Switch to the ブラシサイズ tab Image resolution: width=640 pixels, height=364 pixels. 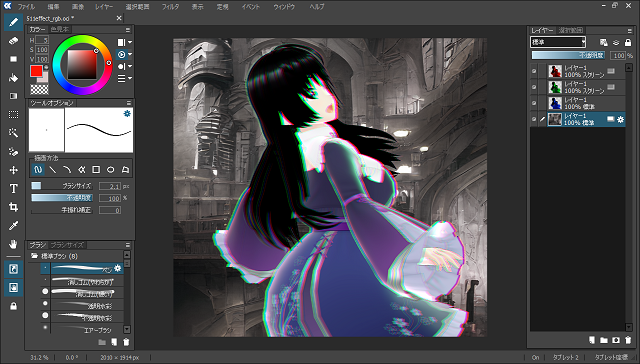[x=67, y=245]
